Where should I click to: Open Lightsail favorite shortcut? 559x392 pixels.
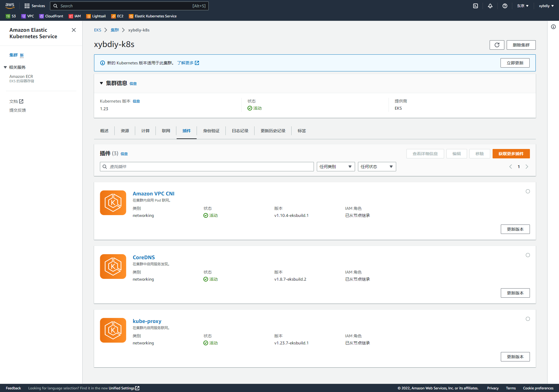point(96,16)
